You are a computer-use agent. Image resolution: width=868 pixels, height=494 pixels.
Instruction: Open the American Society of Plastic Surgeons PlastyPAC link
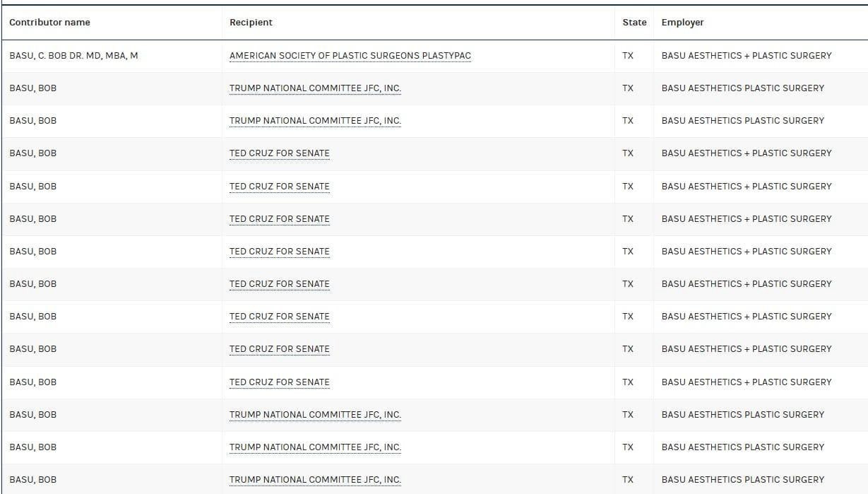[x=350, y=55]
